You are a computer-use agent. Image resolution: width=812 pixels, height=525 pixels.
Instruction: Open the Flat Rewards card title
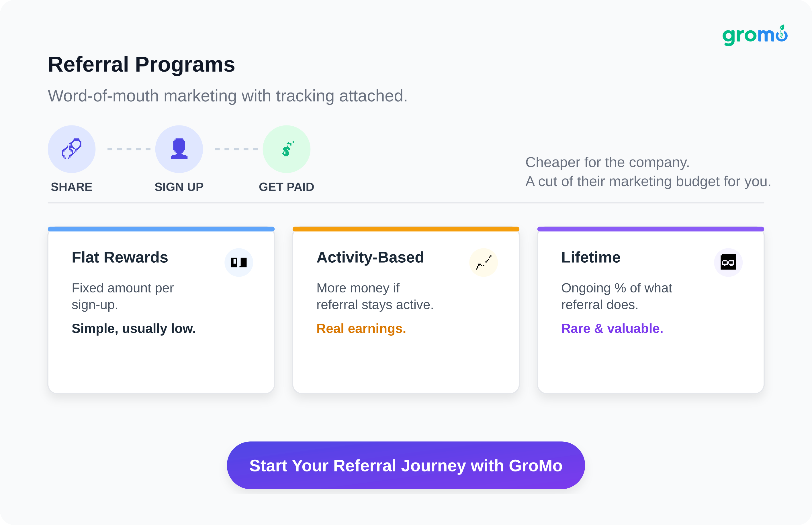pos(120,257)
